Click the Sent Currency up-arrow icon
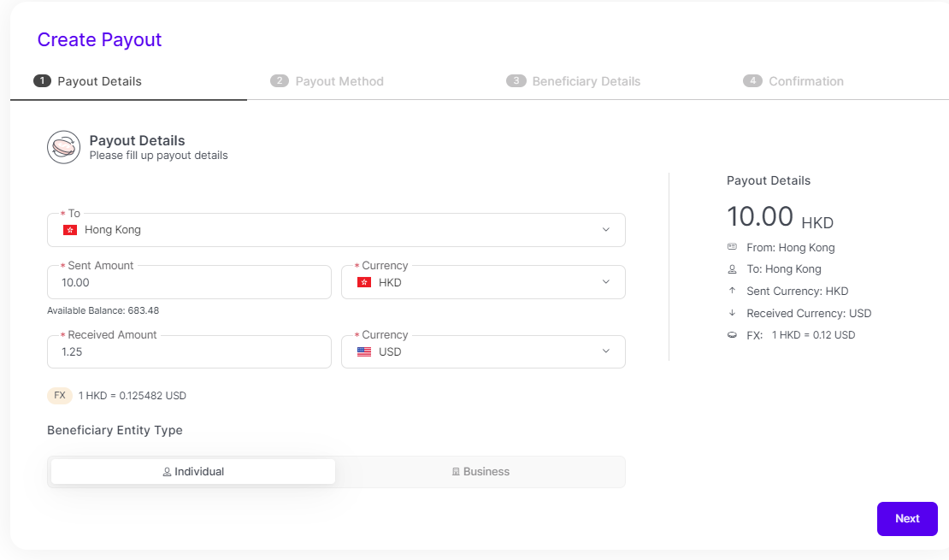949x560 pixels. click(732, 292)
